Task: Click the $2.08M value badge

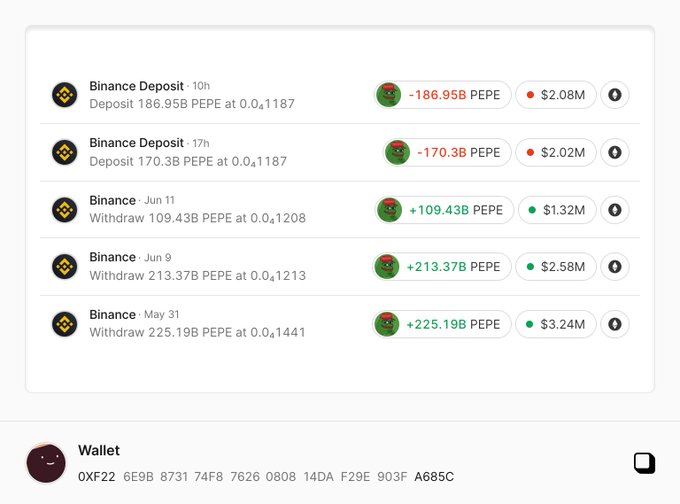Action: tap(556, 95)
